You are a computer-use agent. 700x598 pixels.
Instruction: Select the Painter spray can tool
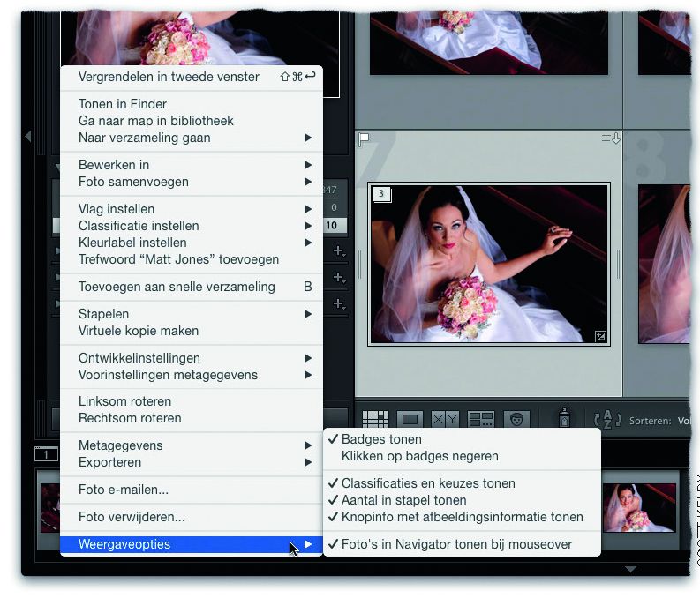point(562,420)
